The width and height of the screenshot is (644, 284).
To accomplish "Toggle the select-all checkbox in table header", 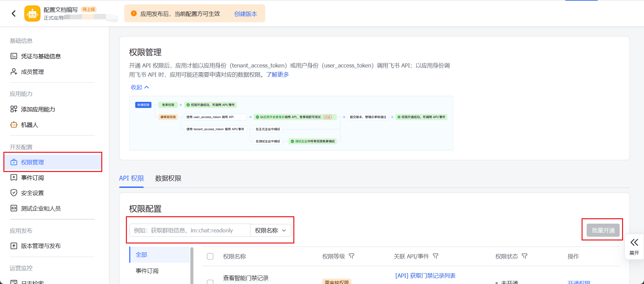I will coord(210,256).
